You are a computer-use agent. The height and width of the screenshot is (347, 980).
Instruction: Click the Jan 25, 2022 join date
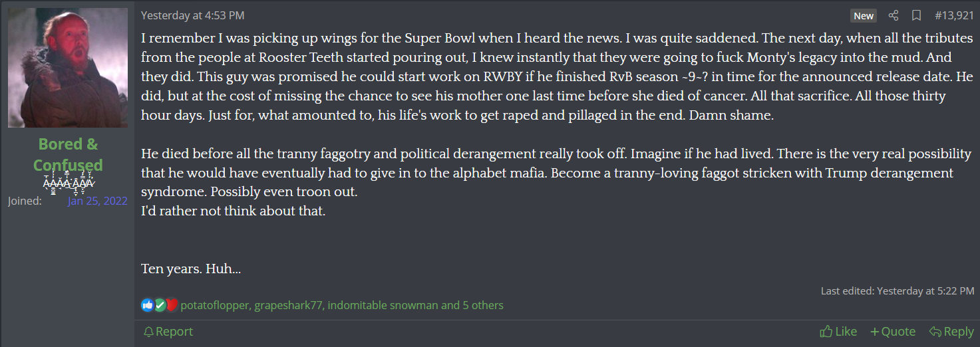(x=97, y=200)
